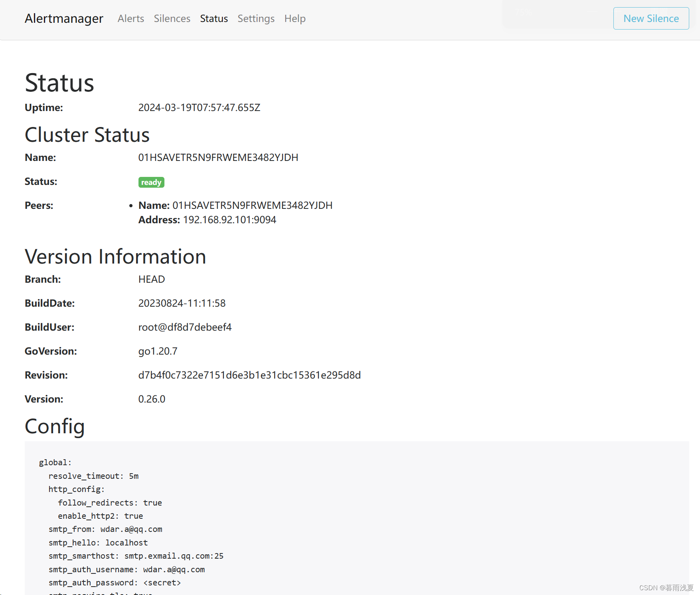Click branch value HEAD
Image resolution: width=700 pixels, height=595 pixels.
pyautogui.click(x=152, y=279)
